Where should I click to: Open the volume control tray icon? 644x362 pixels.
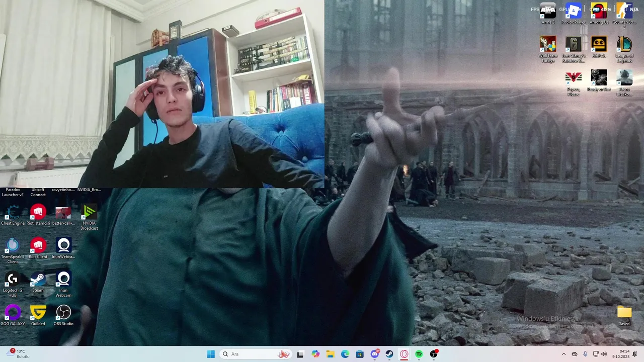[604, 354]
